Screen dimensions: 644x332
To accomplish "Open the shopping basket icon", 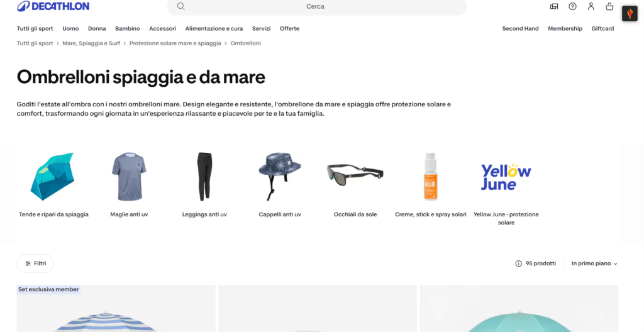I will tap(609, 6).
